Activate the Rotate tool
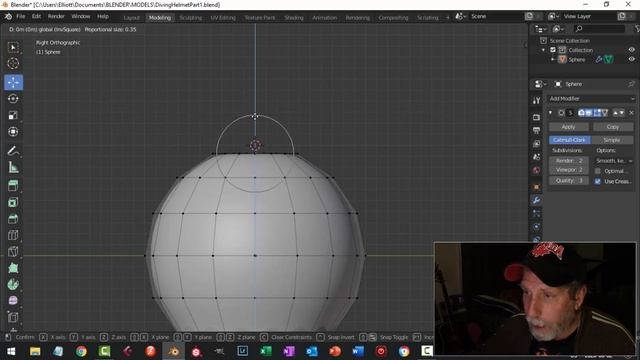Screen dimensions: 640x360 pyautogui.click(x=13, y=99)
